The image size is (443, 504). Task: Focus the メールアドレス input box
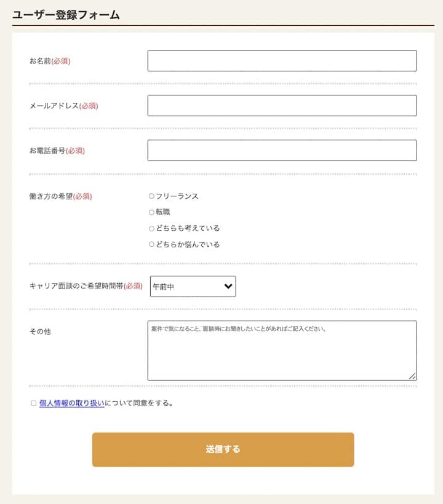(x=282, y=106)
